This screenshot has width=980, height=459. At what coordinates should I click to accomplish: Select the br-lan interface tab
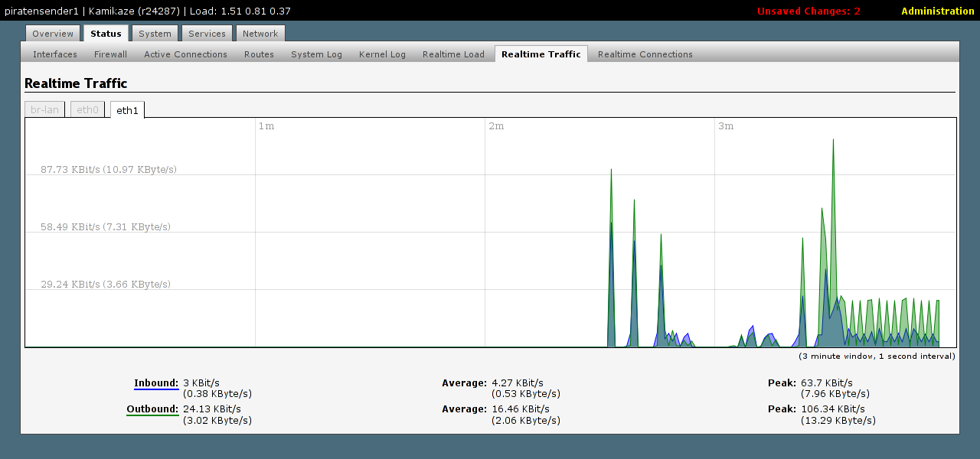tap(45, 110)
